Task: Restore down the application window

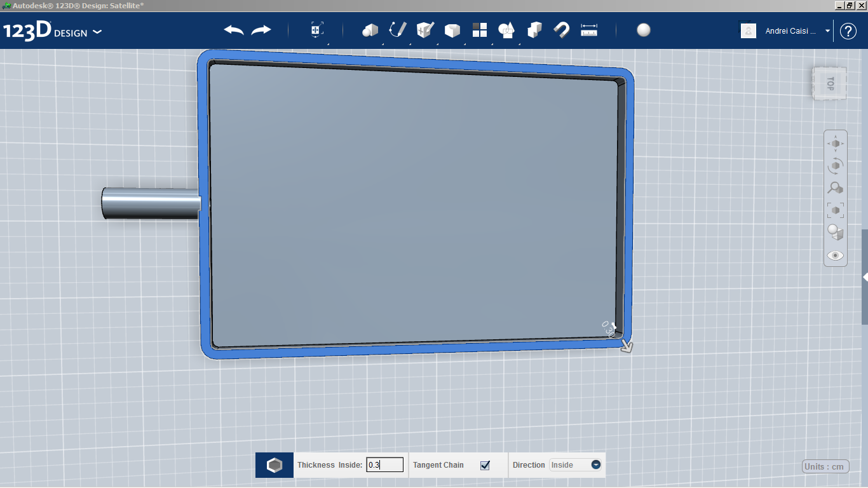Action: [x=850, y=5]
